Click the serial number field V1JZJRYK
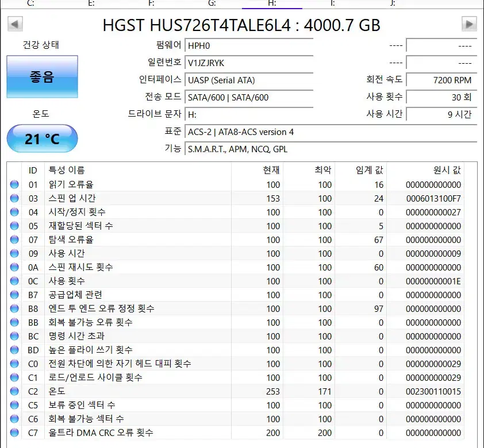This screenshot has height=448, width=484. point(249,63)
